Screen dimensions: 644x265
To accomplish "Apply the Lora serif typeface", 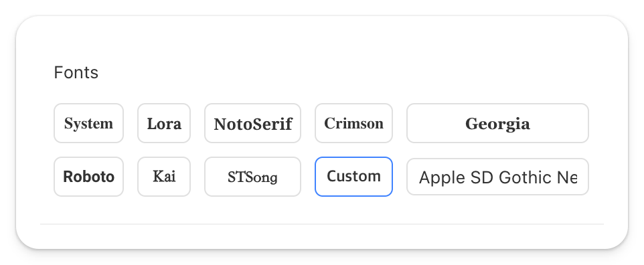I will point(164,123).
